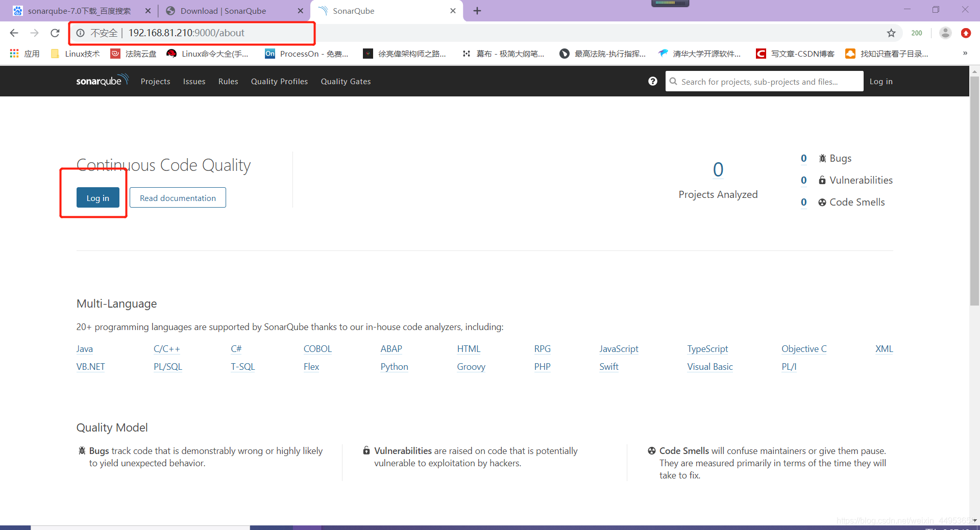Viewport: 980px width, 530px height.
Task: Open the Swift language link
Action: click(609, 367)
